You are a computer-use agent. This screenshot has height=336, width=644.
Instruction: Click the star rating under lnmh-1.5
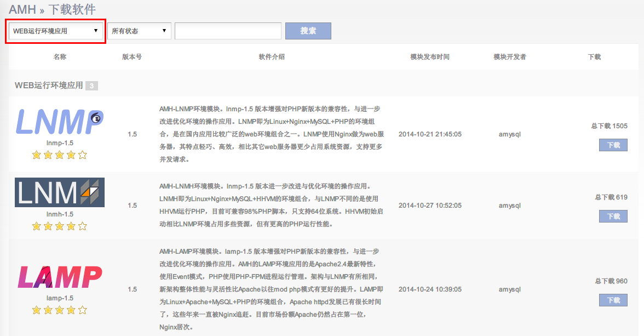coord(60,226)
